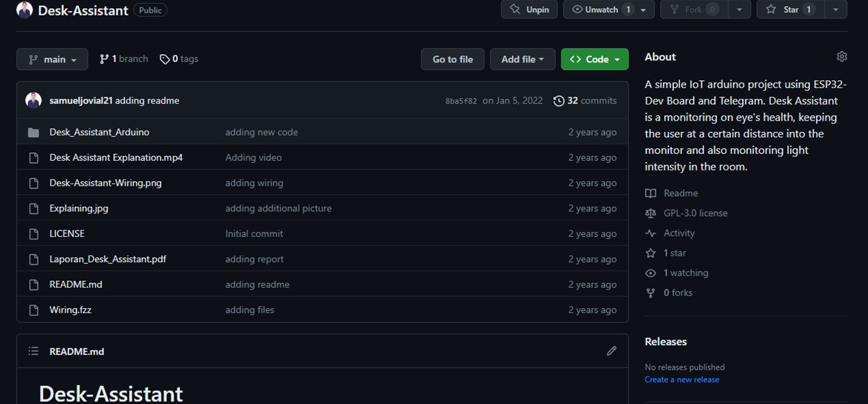Open Desk Assistant Explanation.mp4 file
This screenshot has height=404, width=868.
point(116,158)
